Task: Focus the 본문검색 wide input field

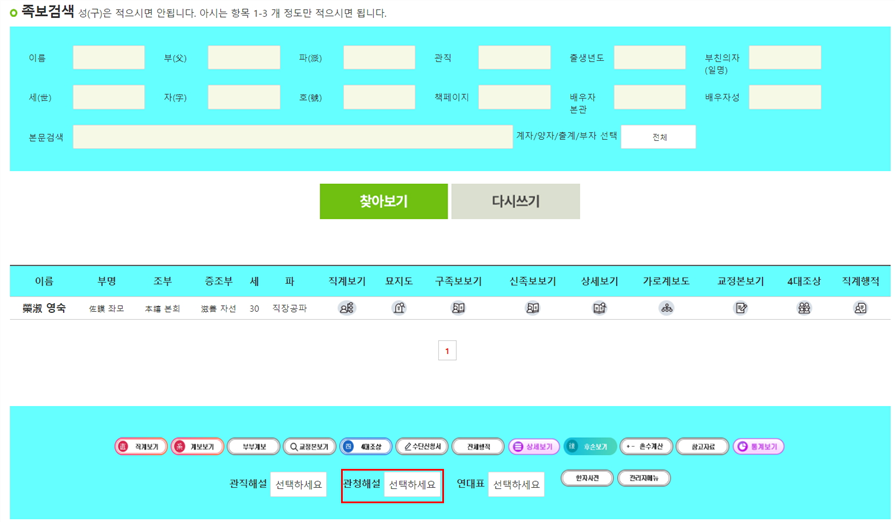Action: point(293,137)
